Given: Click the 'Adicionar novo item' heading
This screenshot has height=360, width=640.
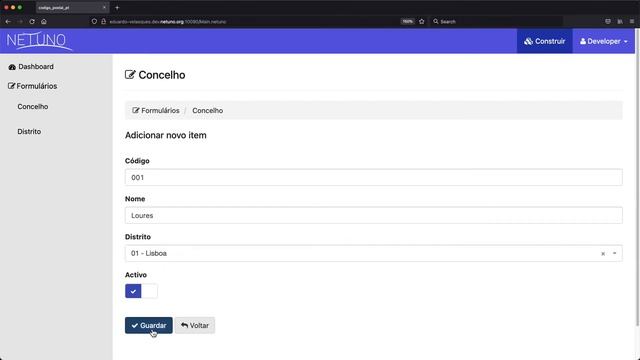Looking at the screenshot, I should [x=166, y=136].
